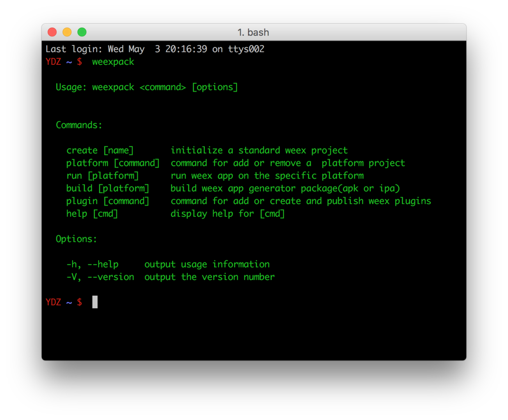Click the "1. bash" window title
This screenshot has height=420, width=508.
click(x=253, y=32)
